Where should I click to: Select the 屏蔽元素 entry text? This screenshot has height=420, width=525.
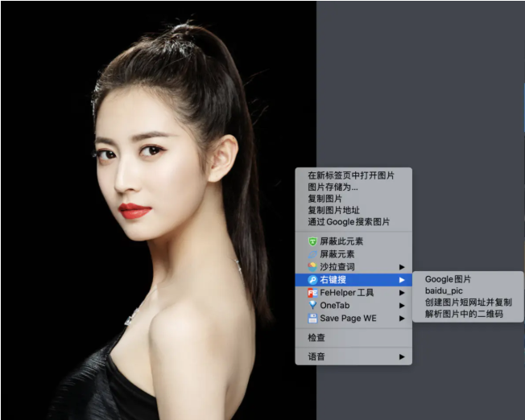[x=337, y=254]
